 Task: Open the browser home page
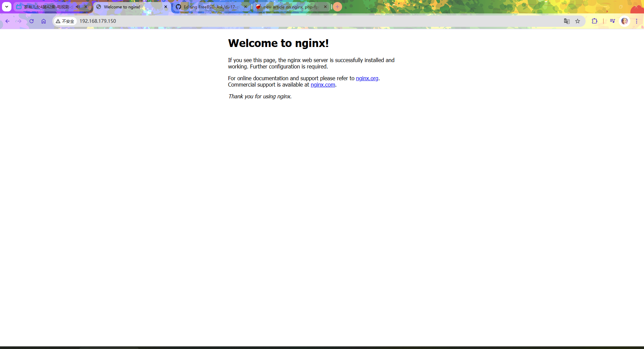pos(44,21)
